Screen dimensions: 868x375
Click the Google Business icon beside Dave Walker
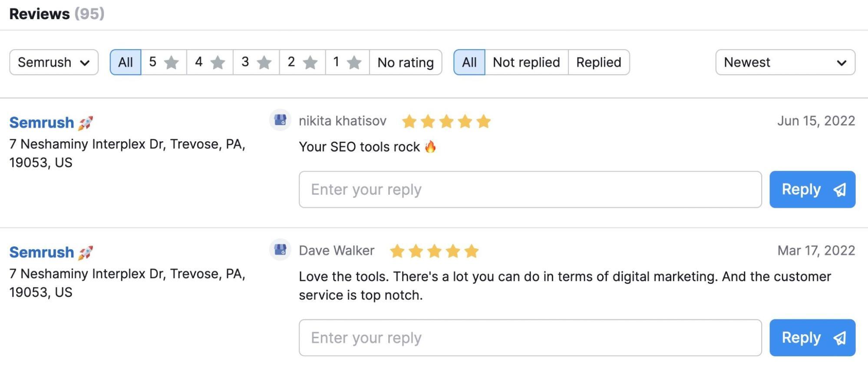click(x=281, y=251)
